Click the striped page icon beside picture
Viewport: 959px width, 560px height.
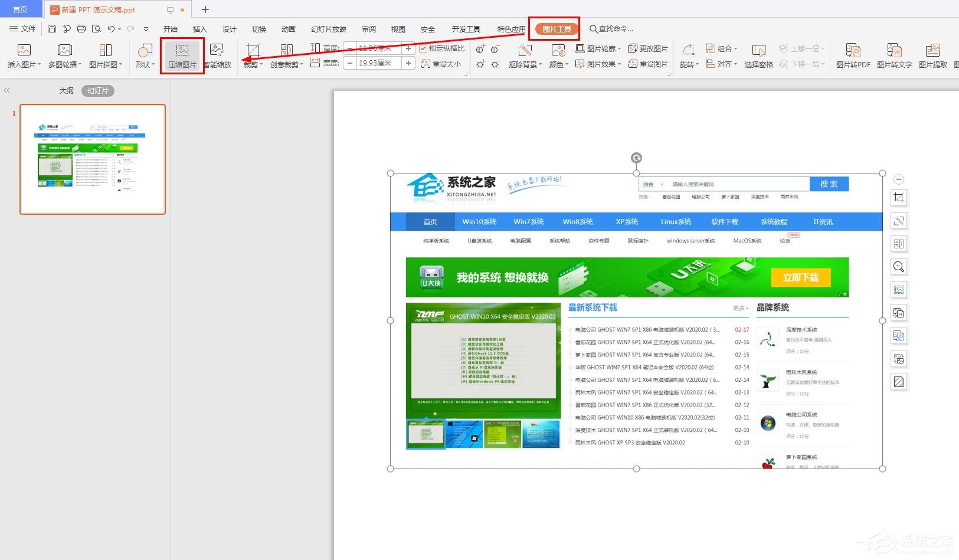coord(899,382)
